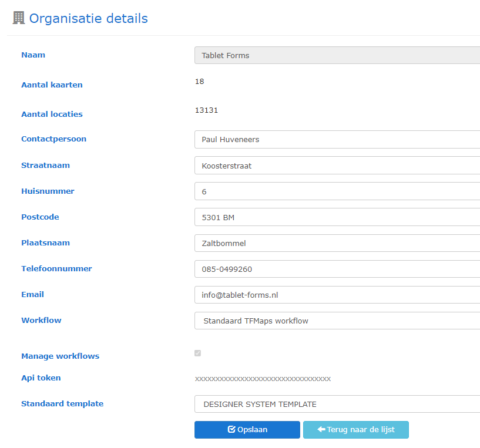
Task: Click the Telefoonnummer label
Action: tap(56, 269)
